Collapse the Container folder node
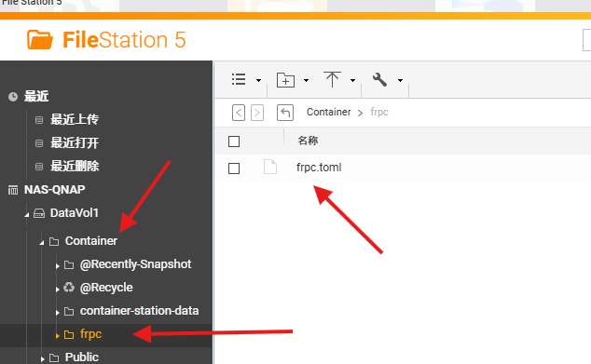The height and width of the screenshot is (364, 591). click(42, 243)
